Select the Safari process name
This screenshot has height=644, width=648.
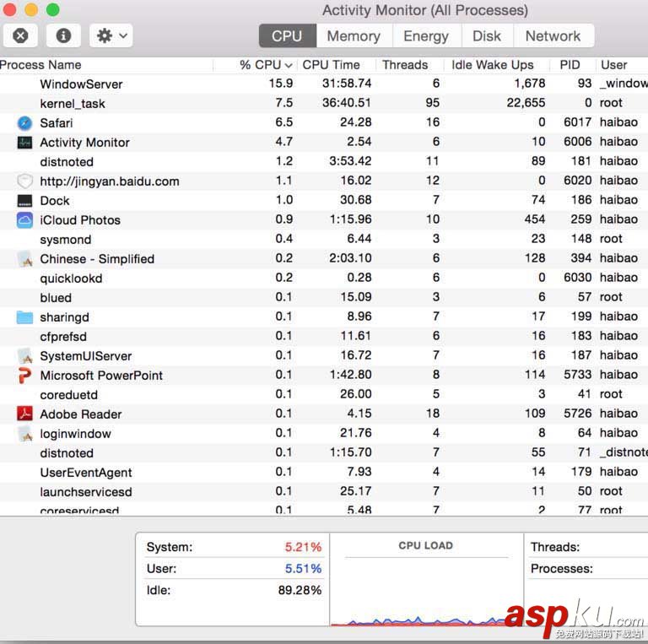click(x=57, y=122)
